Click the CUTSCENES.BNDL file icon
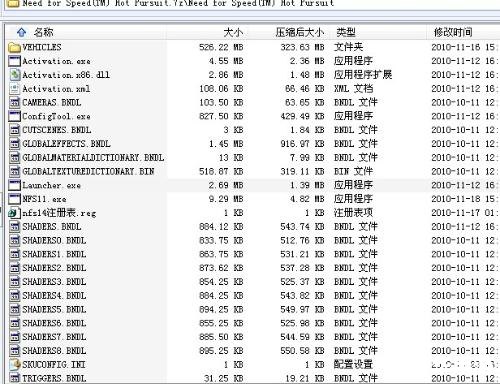The image size is (500, 384). click(x=14, y=130)
